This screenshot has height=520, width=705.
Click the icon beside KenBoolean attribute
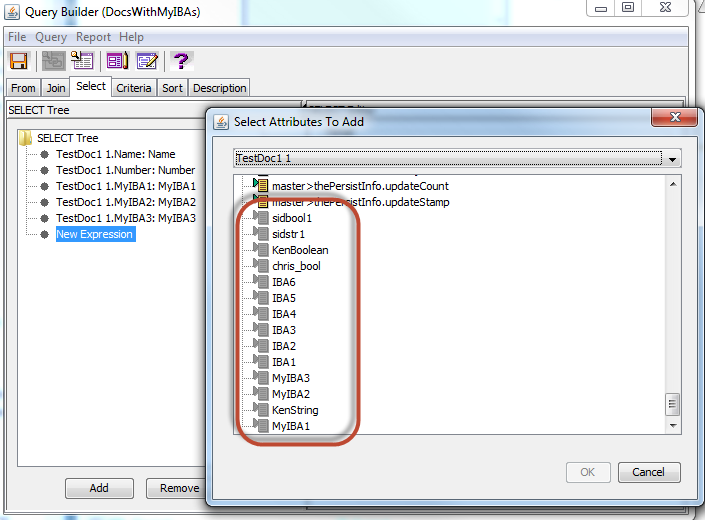coord(261,250)
